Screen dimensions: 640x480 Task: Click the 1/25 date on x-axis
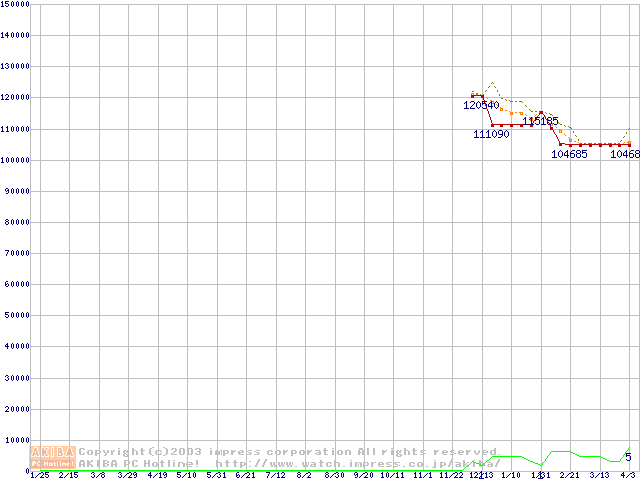pyautogui.click(x=39, y=475)
